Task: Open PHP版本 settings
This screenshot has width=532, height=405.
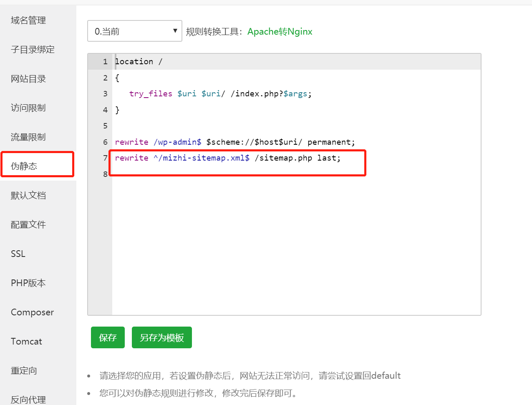Action: (28, 283)
